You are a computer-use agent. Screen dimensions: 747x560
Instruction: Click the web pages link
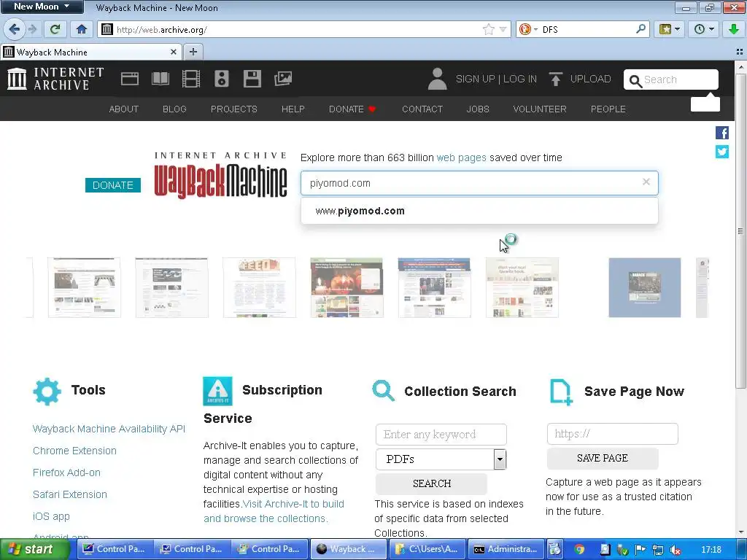click(461, 157)
